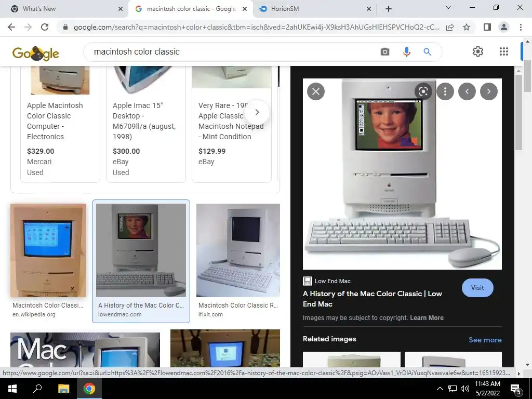Open the Apple iMac 15" eBay listing
The width and height of the screenshot is (532, 399).
pyautogui.click(x=146, y=125)
